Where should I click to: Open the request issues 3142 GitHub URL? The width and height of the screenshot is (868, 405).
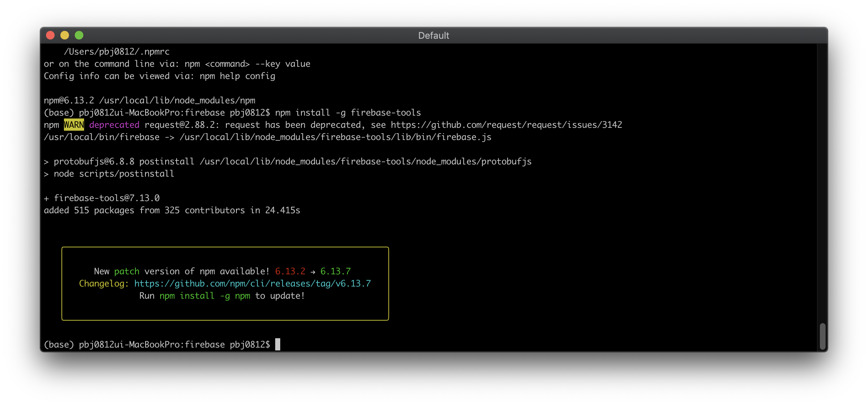click(506, 125)
